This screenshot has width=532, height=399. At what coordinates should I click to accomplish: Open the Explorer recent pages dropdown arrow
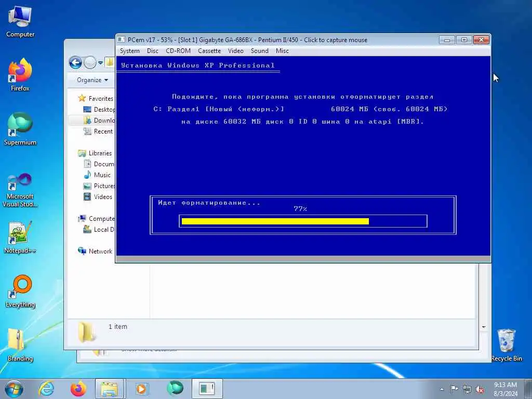pyautogui.click(x=100, y=63)
